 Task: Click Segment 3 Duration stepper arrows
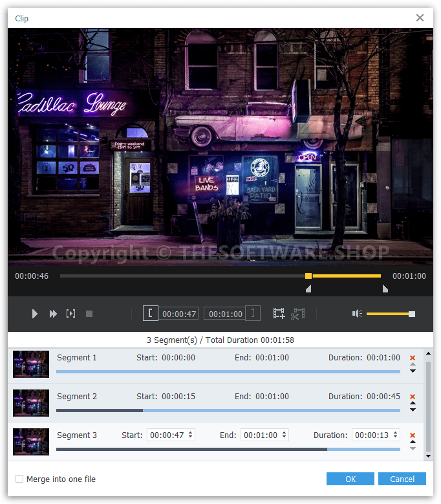tap(395, 435)
